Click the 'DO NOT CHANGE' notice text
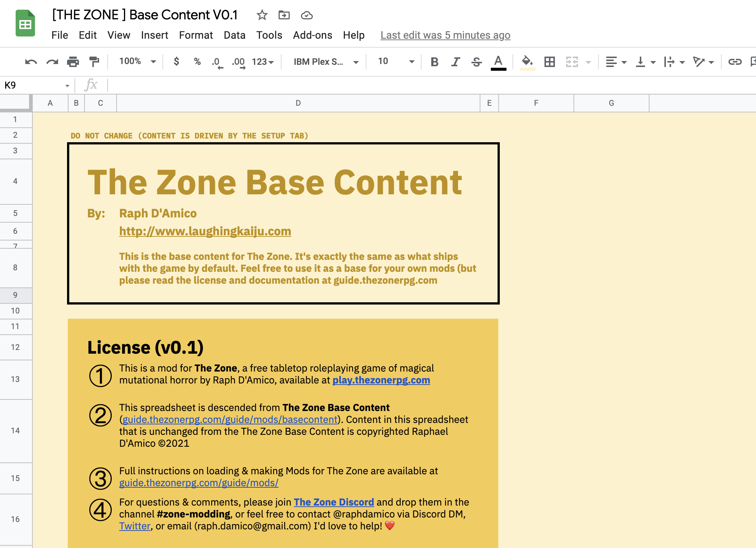 (190, 136)
